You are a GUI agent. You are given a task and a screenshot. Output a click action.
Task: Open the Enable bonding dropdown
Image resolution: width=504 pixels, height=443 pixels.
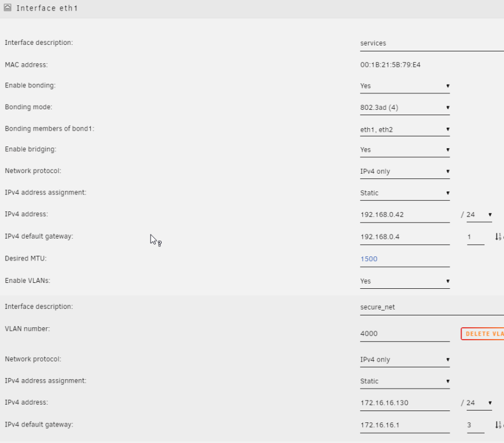pyautogui.click(x=405, y=86)
